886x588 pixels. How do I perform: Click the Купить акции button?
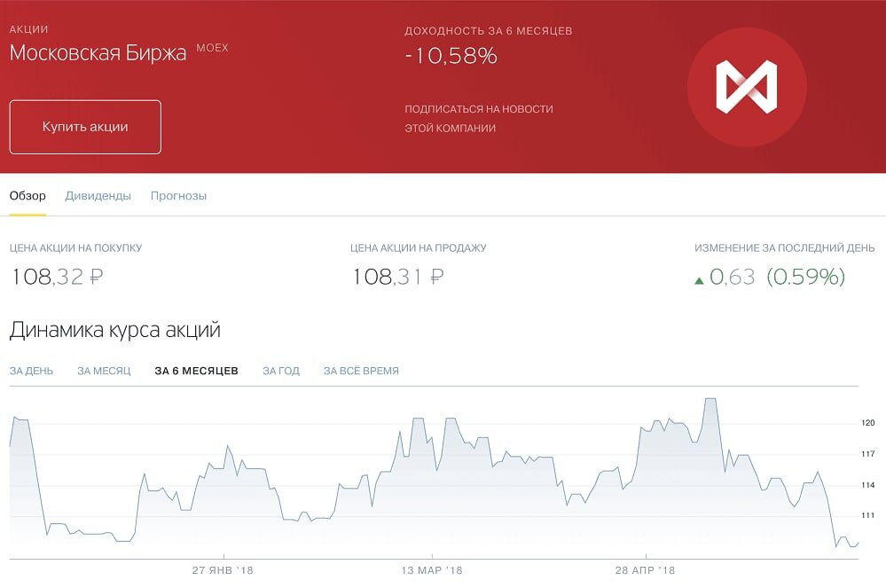(x=85, y=127)
